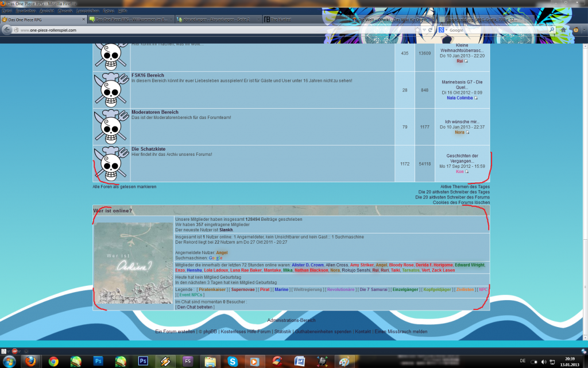588x368 pixels.
Task: Open latest post icon next to Nala Colimba
Action: (x=476, y=98)
